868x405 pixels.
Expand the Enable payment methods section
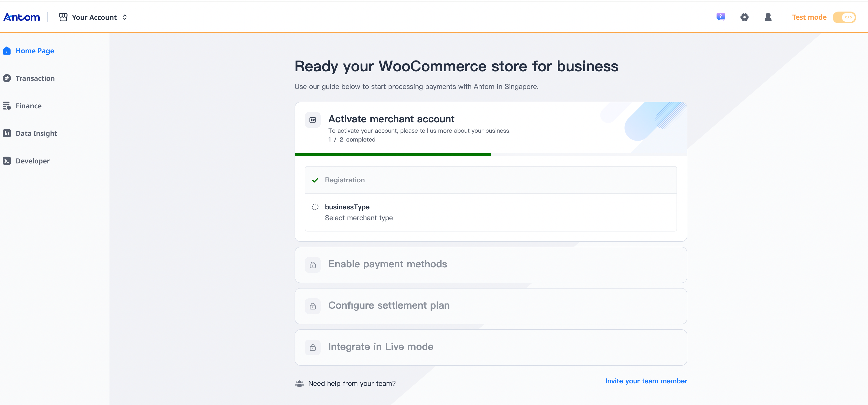[388, 264]
